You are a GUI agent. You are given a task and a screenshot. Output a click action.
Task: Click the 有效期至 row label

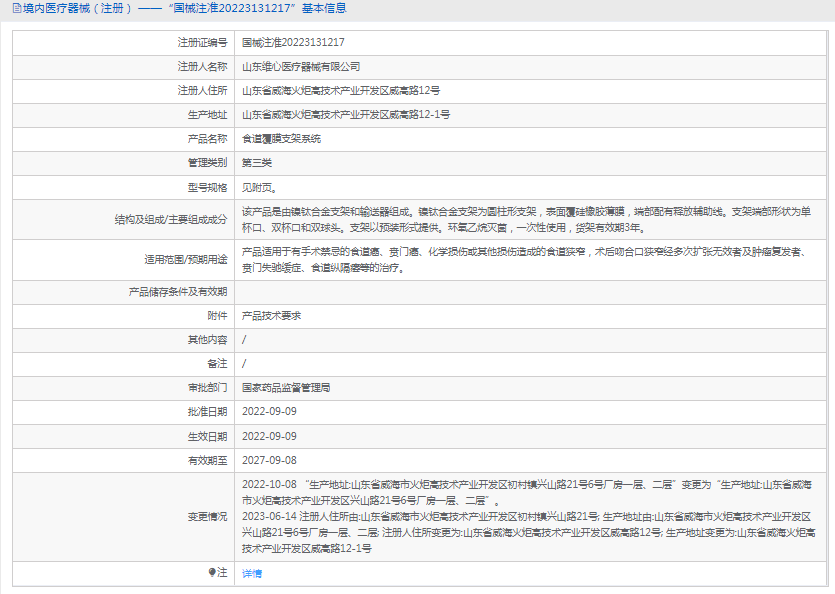point(207,460)
